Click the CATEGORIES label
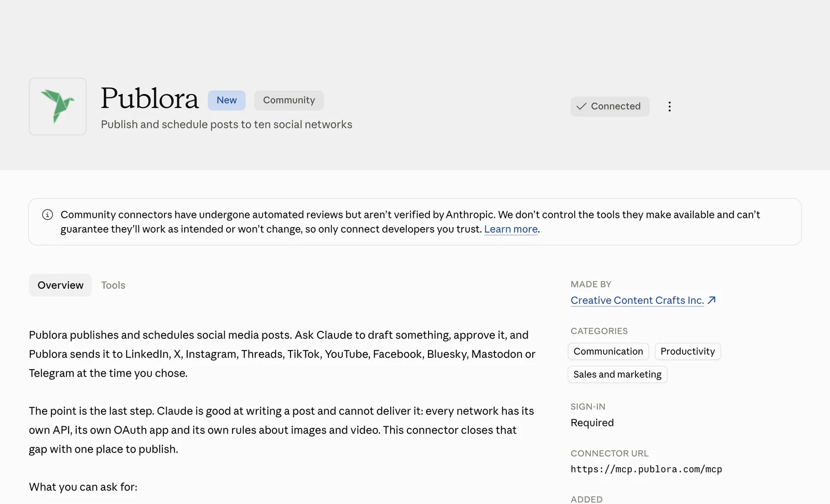The height and width of the screenshot is (504, 830). pyautogui.click(x=599, y=331)
